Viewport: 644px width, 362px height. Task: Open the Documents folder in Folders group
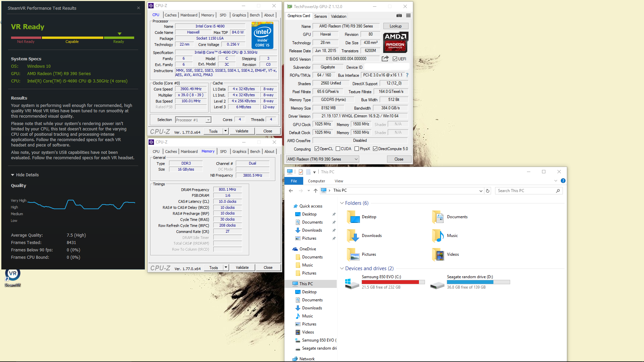tap(449, 217)
